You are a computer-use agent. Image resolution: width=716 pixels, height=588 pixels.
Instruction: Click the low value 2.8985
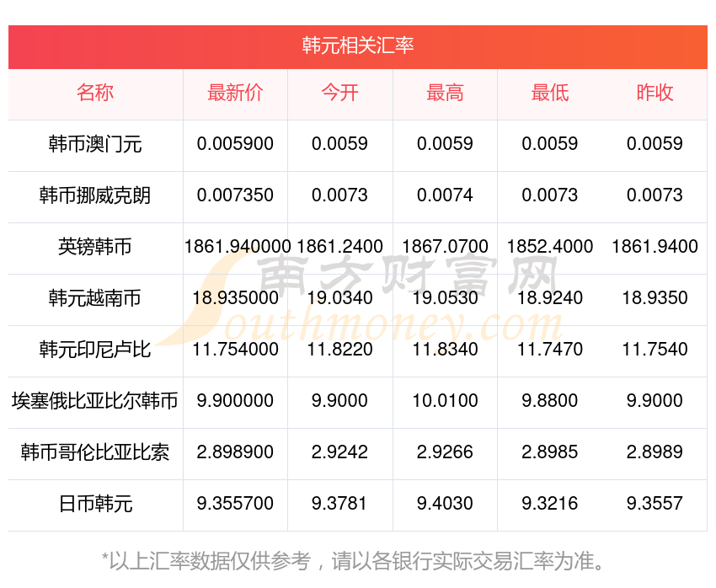pos(550,452)
